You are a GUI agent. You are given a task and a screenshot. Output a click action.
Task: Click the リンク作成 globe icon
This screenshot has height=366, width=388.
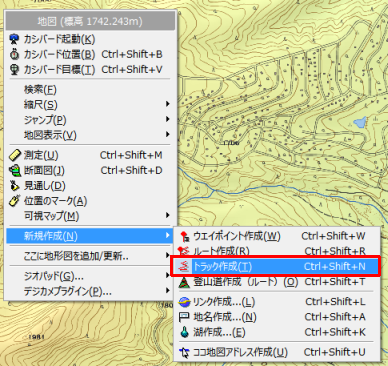click(184, 302)
